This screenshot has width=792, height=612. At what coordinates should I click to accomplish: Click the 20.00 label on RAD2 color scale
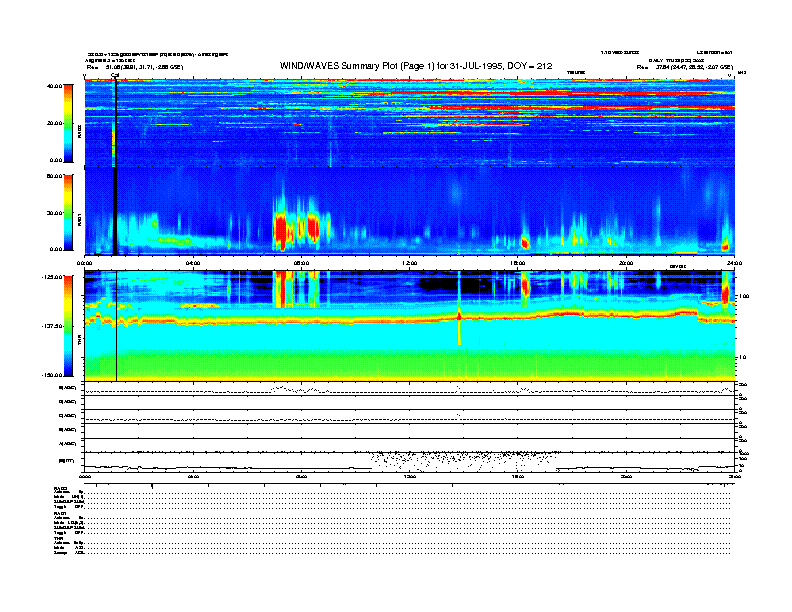[x=54, y=123]
